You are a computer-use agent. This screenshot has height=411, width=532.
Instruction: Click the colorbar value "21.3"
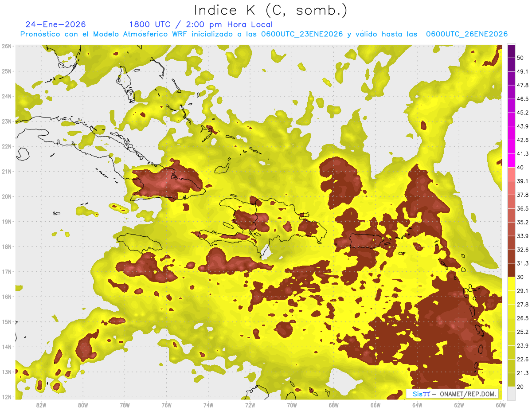522,373
